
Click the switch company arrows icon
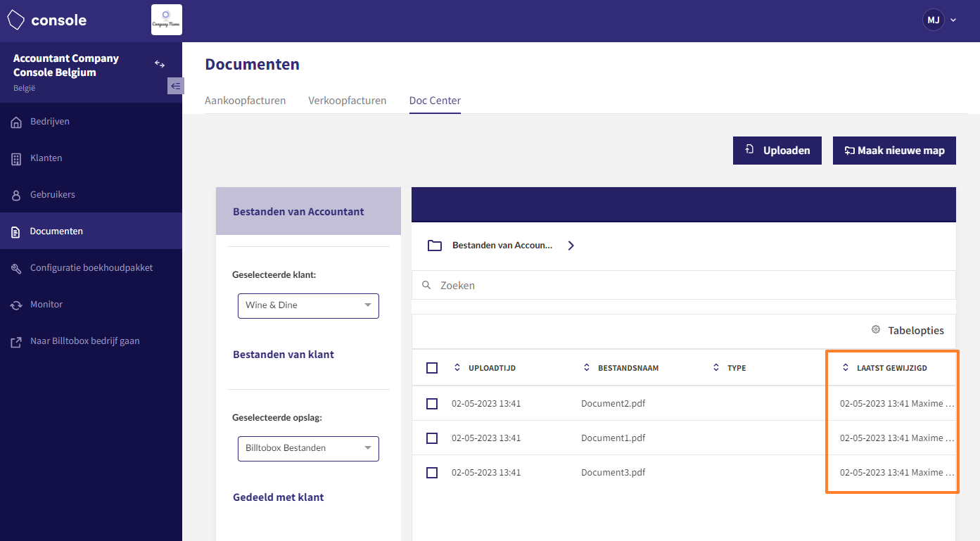pos(160,64)
